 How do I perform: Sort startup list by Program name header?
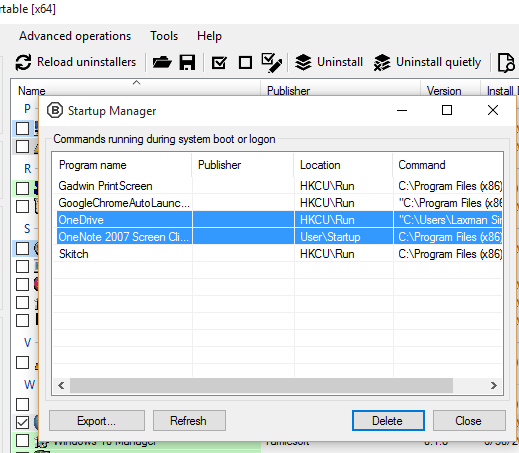tap(122, 165)
